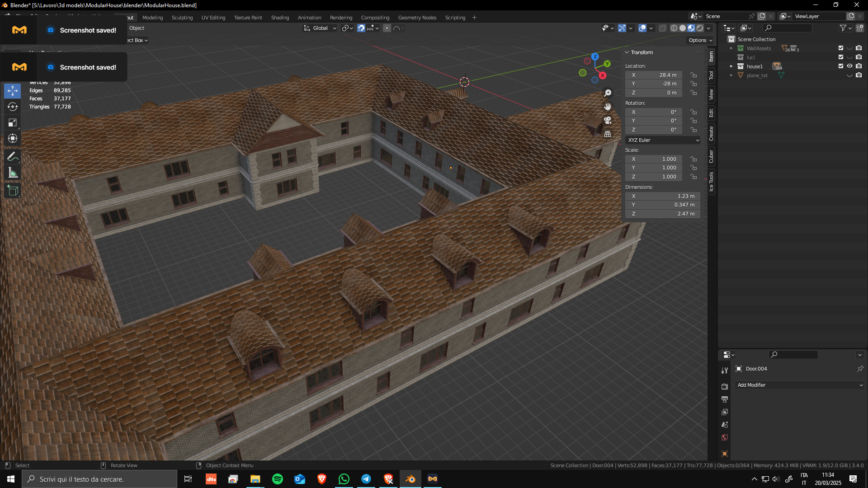Viewport: 868px width, 488px height.
Task: Open the Object properties tab
Action: (725, 454)
